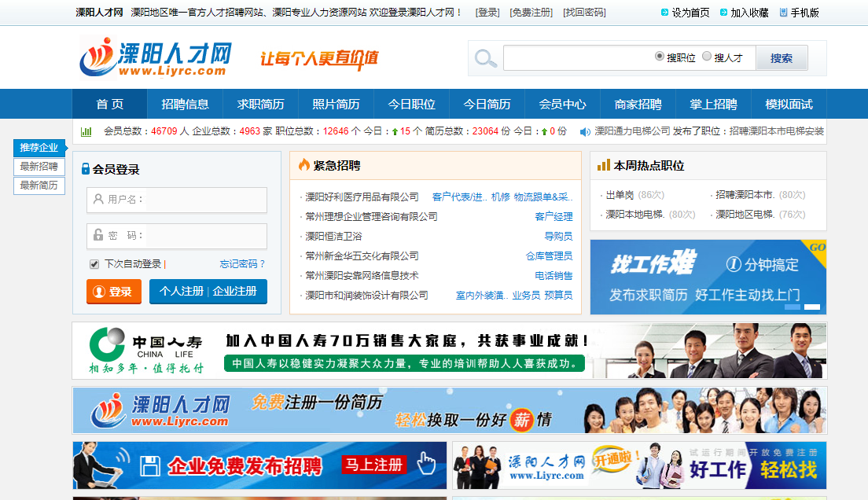Open the 今日职位 navigation tab
Image resolution: width=868 pixels, height=500 pixels.
tap(411, 104)
